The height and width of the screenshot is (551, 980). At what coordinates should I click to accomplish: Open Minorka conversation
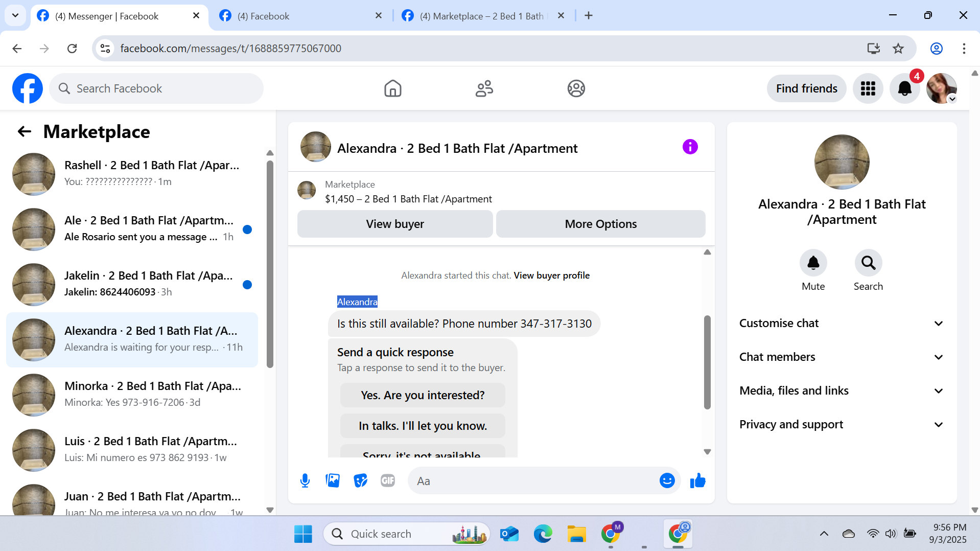[x=132, y=395]
